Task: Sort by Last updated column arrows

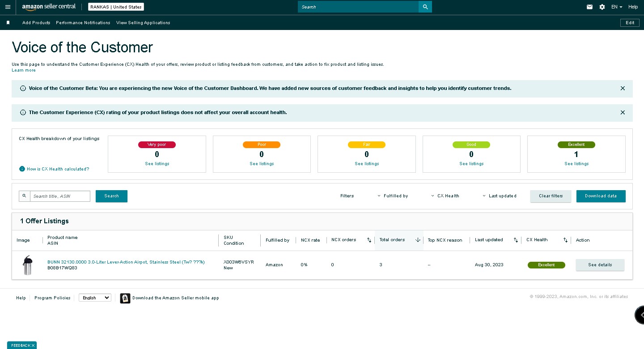Action: click(x=516, y=240)
